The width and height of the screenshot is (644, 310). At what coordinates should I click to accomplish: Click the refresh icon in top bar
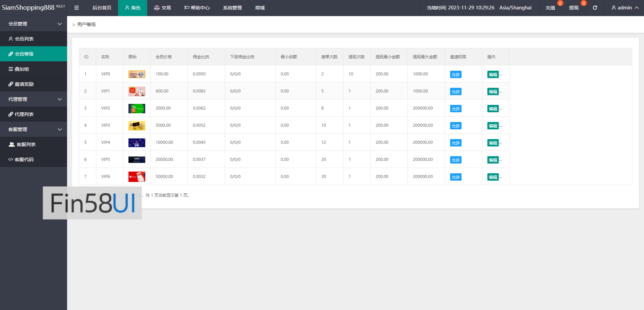pos(595,8)
